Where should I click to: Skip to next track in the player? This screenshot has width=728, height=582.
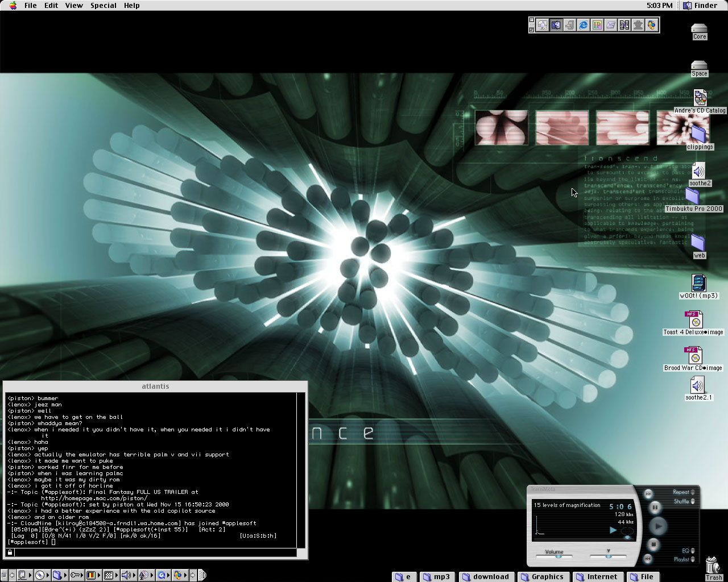(648, 494)
